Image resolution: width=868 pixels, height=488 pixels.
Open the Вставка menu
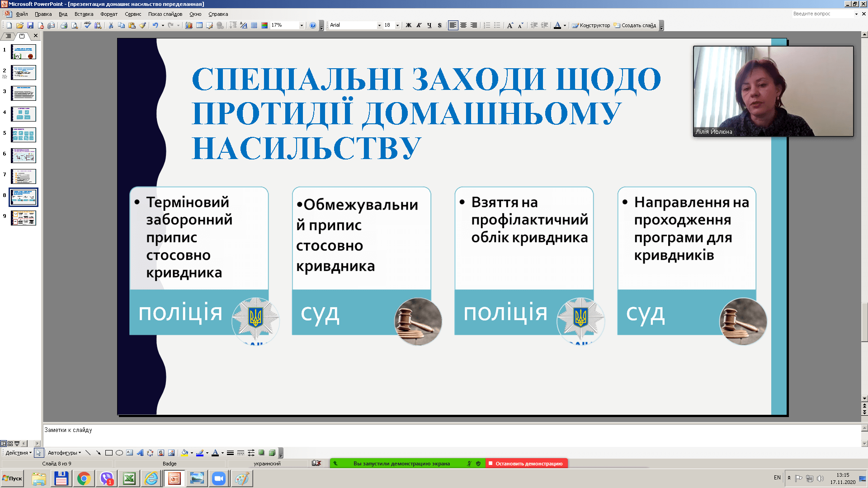[84, 14]
